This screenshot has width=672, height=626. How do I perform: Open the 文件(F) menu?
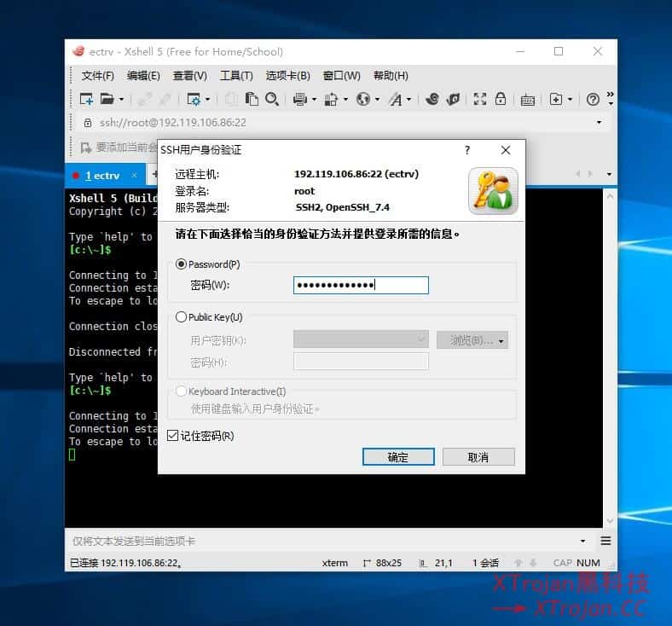[x=98, y=76]
